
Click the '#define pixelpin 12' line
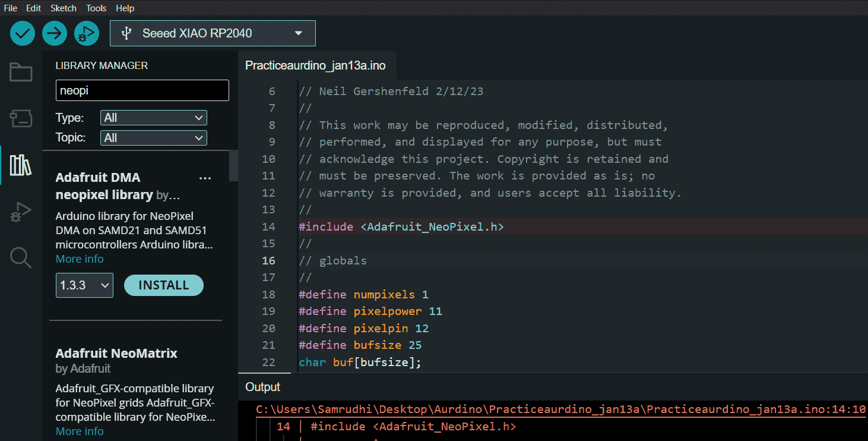tap(363, 328)
